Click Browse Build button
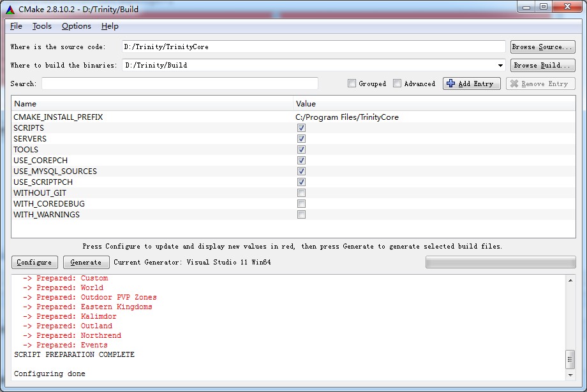Image resolution: width=587 pixels, height=392 pixels. click(542, 65)
